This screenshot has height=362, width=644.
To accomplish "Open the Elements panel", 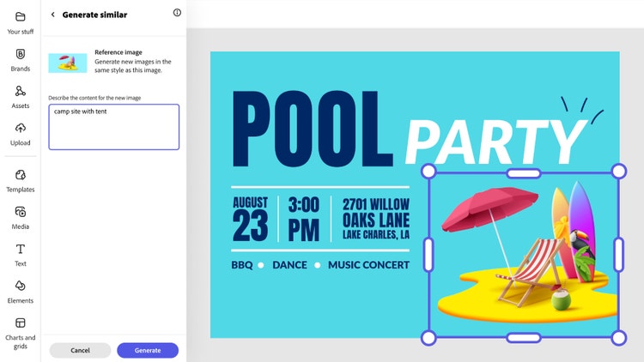I will pyautogui.click(x=20, y=286).
